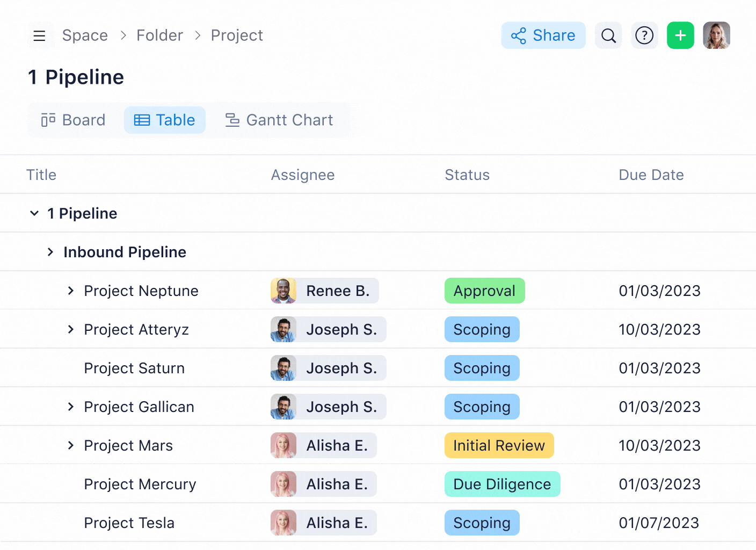Click the Assignee column header
This screenshot has width=756, height=550.
point(303,175)
